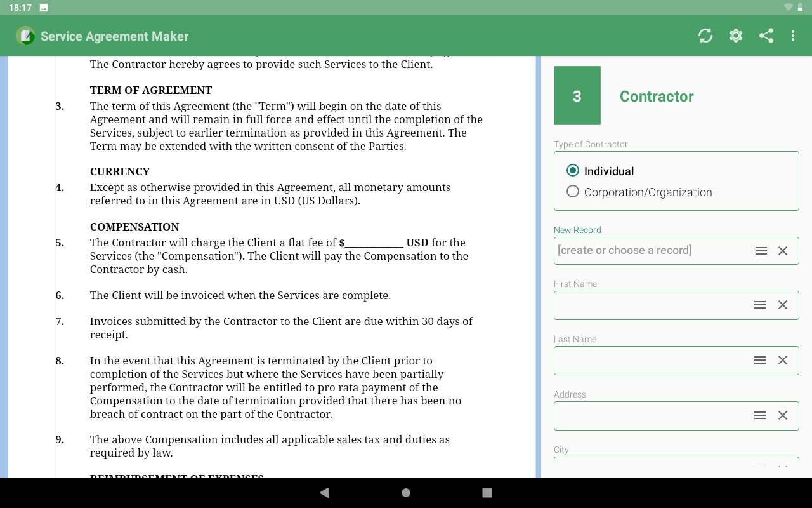Image resolution: width=812 pixels, height=508 pixels.
Task: Tap the COMPENSATION heading in the document
Action: (134, 227)
